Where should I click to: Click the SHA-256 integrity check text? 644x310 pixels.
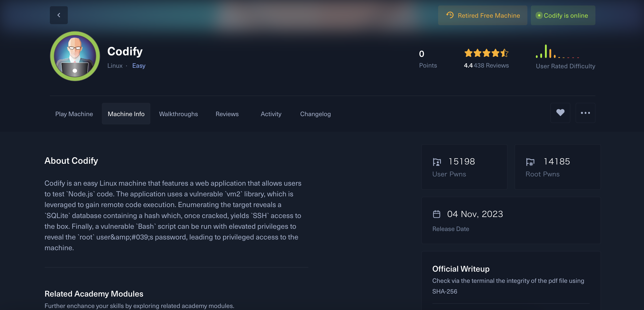point(508,286)
